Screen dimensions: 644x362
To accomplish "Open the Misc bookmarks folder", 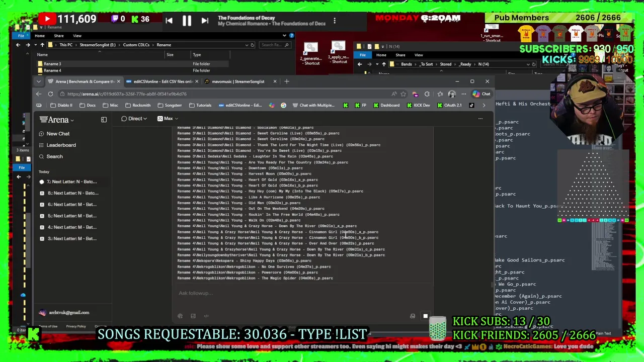I will coord(110,106).
